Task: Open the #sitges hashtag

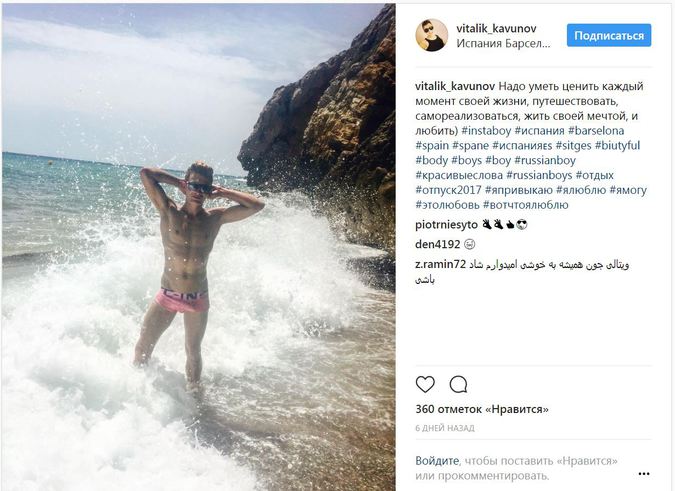Action: 573,145
